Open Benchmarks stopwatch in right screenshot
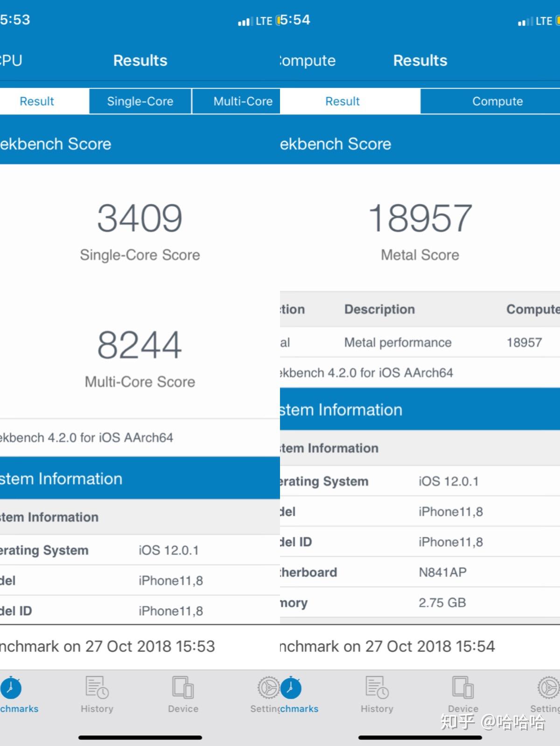The image size is (560, 746). [291, 688]
